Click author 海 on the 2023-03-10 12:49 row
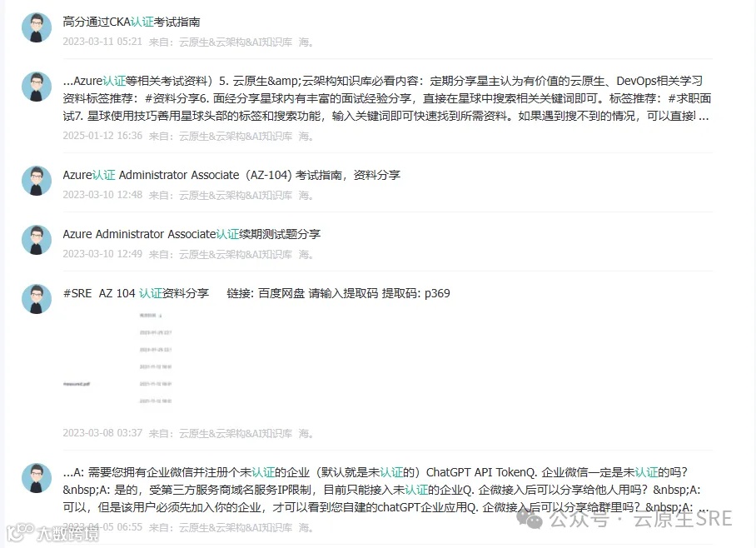 [x=306, y=254]
